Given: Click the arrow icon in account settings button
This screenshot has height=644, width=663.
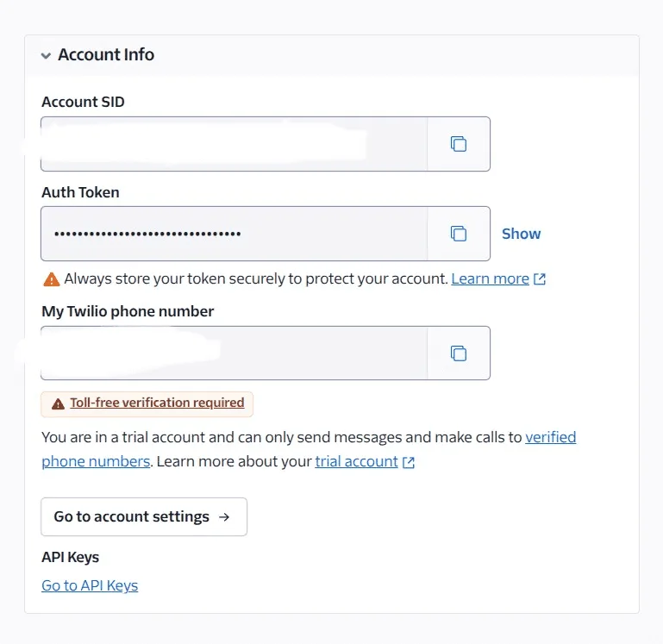Looking at the screenshot, I should [224, 516].
